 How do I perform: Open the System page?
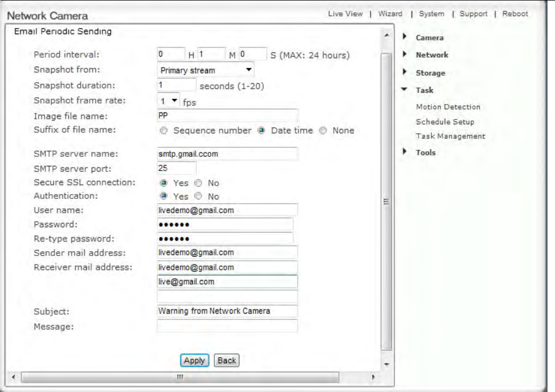click(431, 14)
